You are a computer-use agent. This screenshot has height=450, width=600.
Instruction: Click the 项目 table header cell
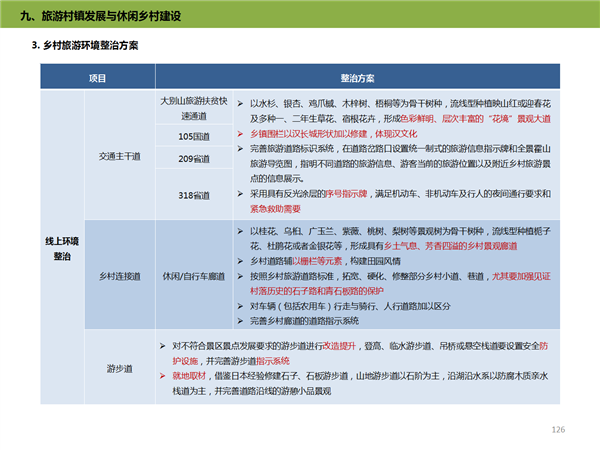point(96,77)
